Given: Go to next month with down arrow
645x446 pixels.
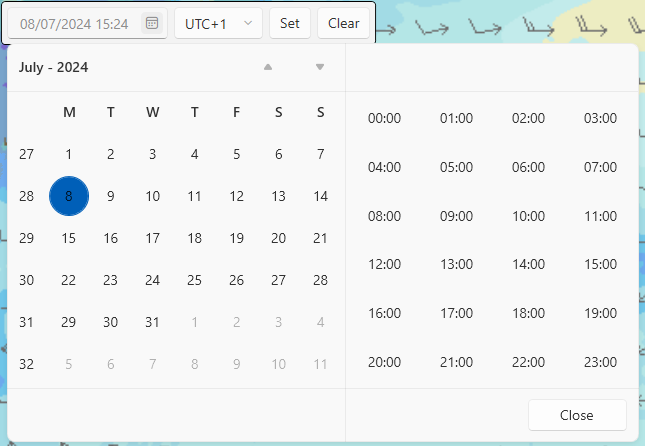Looking at the screenshot, I should [320, 67].
